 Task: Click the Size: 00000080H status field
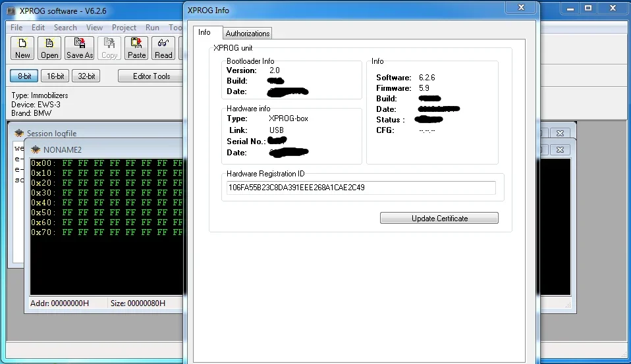tap(138, 303)
